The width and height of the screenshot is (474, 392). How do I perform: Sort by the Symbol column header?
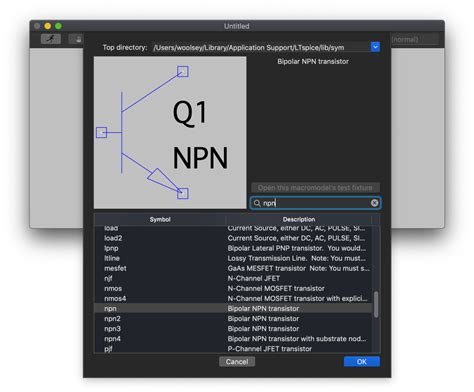[x=160, y=219]
